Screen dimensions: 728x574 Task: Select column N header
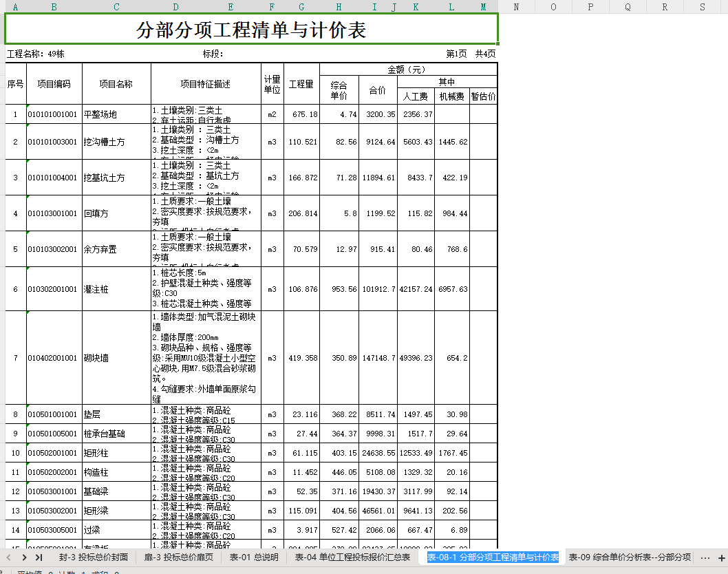coord(516,7)
